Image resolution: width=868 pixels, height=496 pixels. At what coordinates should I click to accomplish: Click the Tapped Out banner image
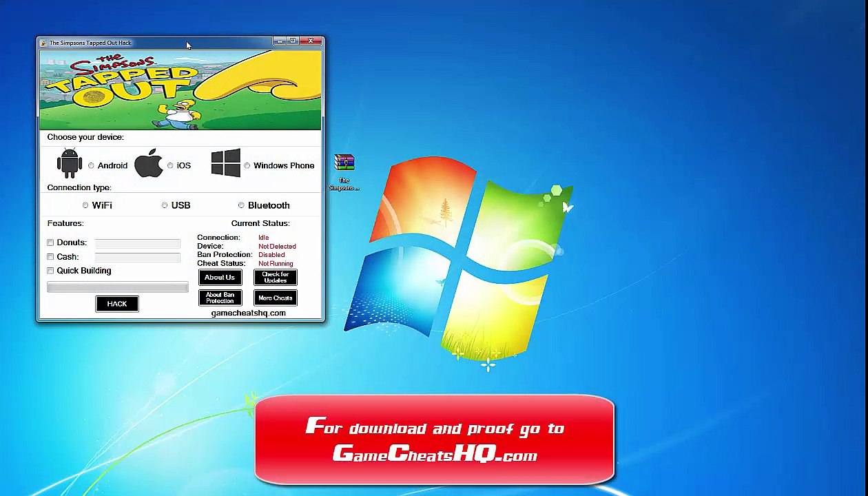coord(180,90)
